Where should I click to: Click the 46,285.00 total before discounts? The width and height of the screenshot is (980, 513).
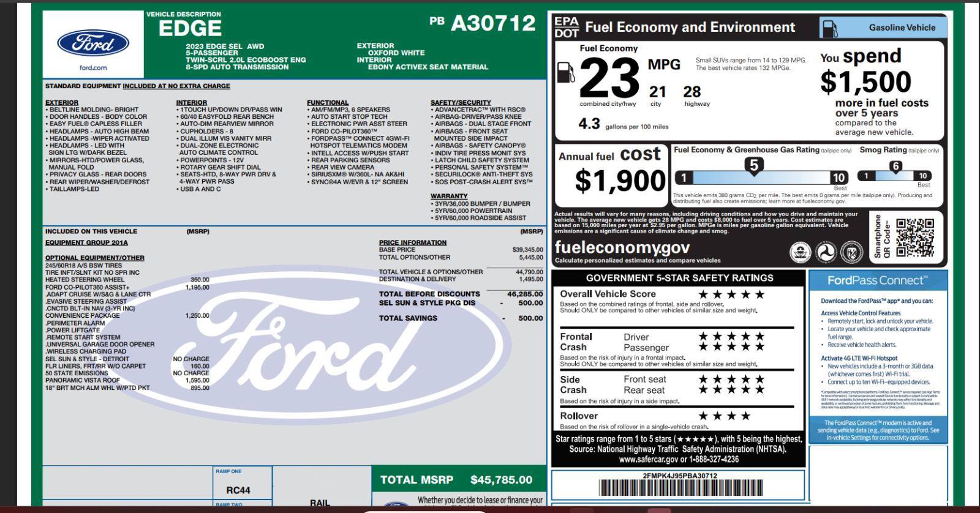[x=525, y=294]
